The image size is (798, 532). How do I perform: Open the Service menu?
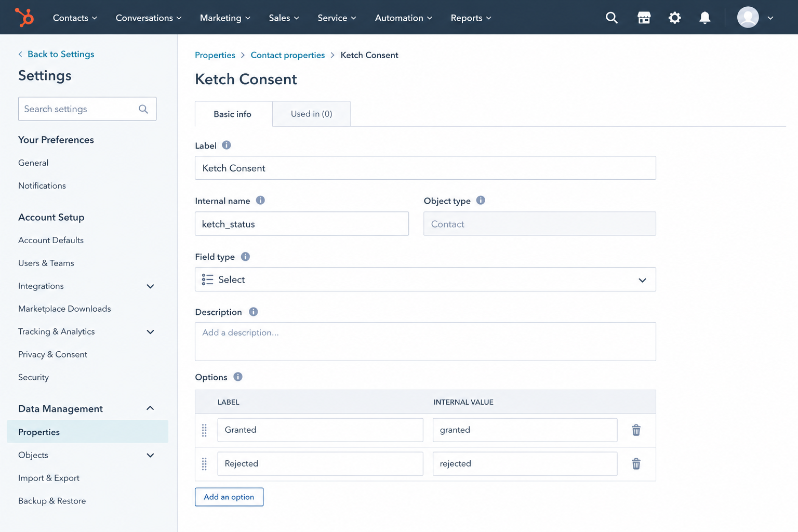337,18
